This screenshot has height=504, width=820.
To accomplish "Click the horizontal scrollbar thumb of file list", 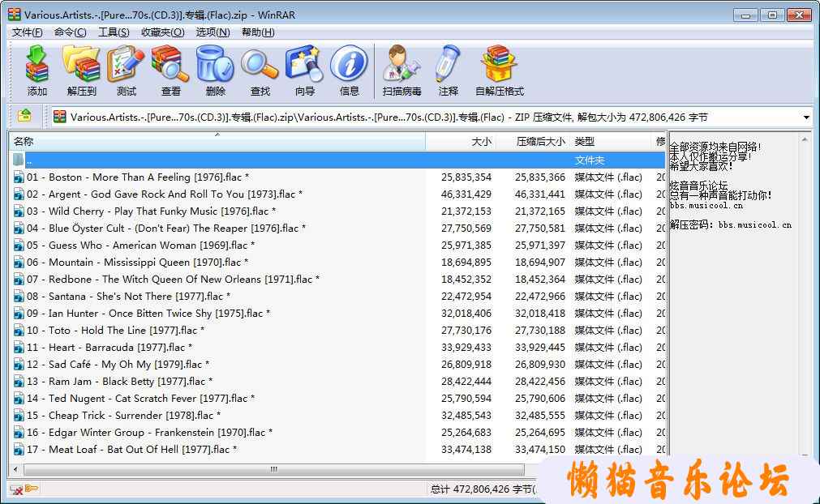I will (273, 469).
